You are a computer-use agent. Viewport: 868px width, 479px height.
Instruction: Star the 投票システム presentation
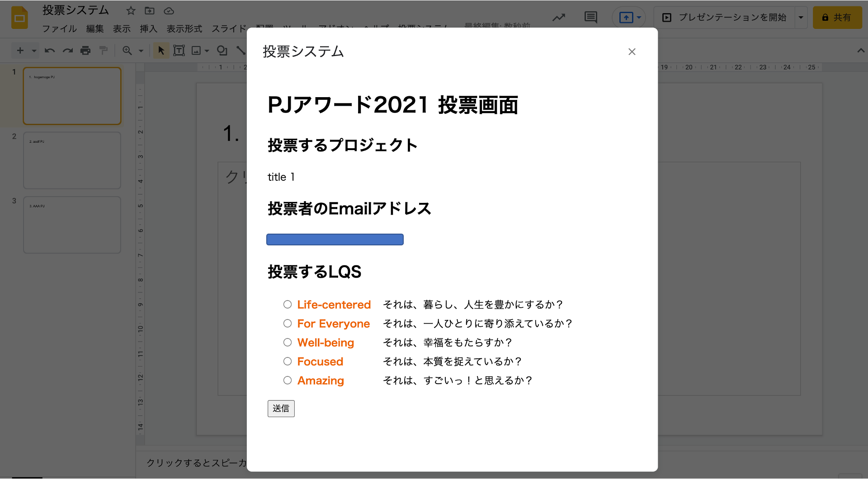point(131,10)
